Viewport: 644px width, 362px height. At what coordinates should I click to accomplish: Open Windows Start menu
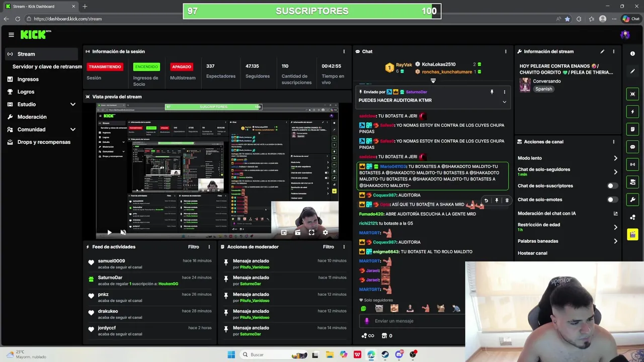[231, 354]
